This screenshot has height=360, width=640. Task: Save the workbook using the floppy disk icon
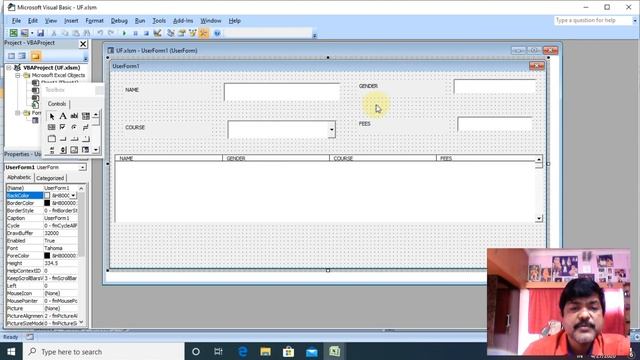click(40, 33)
